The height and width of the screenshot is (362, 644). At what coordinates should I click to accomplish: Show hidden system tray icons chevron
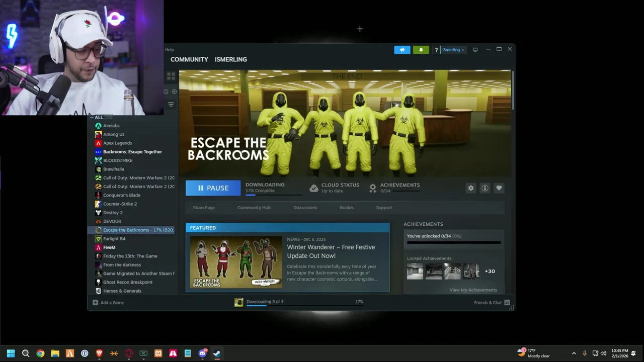(x=574, y=353)
